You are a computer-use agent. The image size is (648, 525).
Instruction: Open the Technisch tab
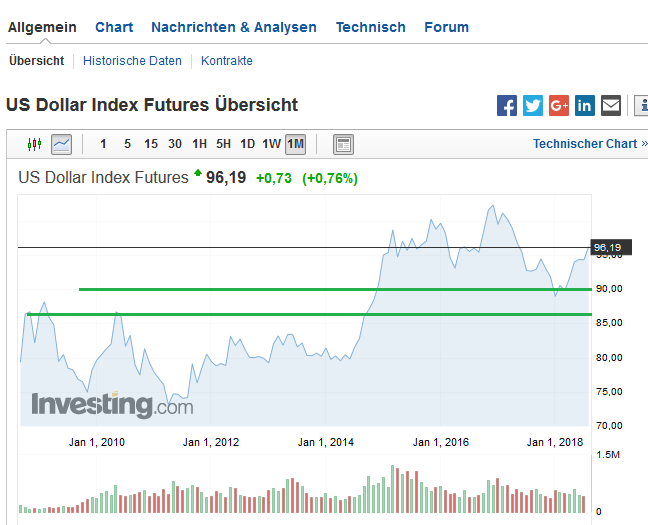click(371, 27)
